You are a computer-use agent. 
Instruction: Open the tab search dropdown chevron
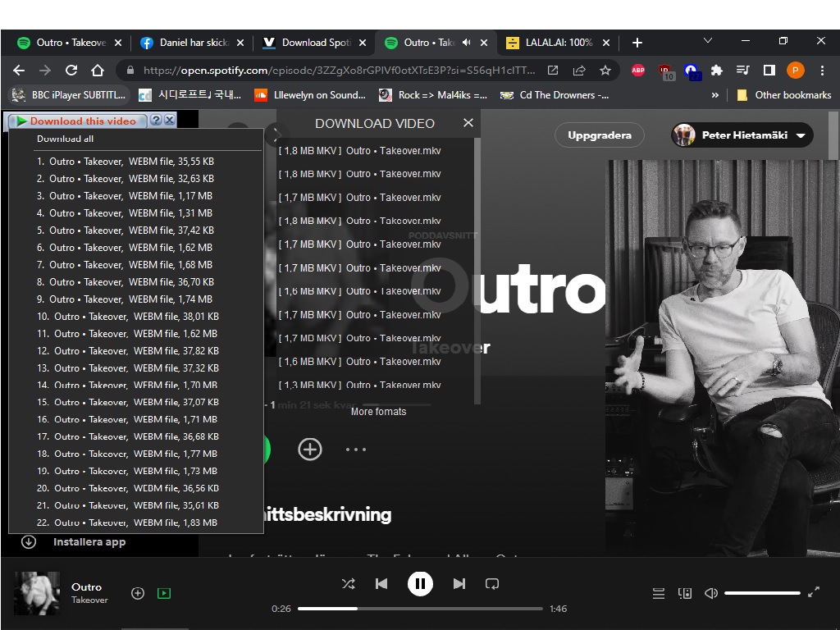708,41
